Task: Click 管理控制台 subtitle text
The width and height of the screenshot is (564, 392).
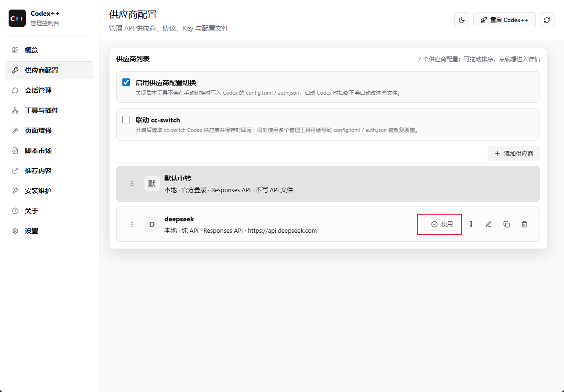Action: pyautogui.click(x=45, y=23)
